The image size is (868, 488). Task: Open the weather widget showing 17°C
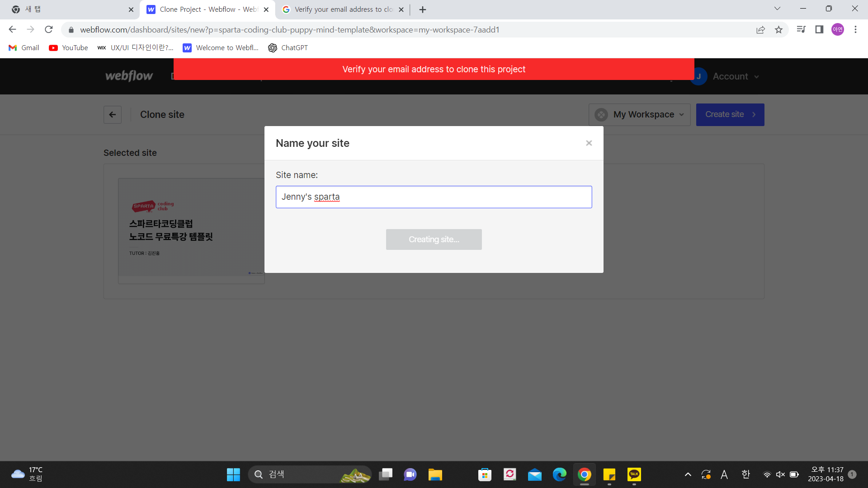[x=27, y=474]
